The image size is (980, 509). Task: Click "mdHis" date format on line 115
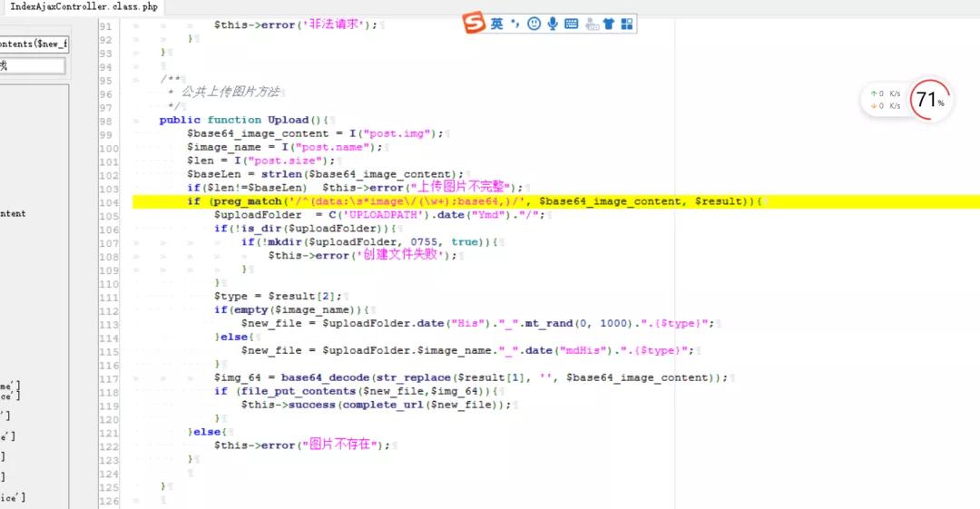(x=583, y=351)
